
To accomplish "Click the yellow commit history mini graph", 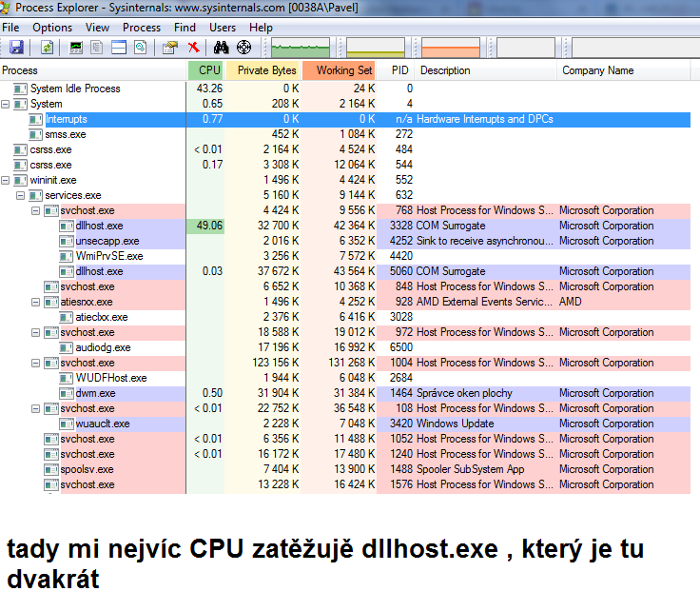I will pyautogui.click(x=376, y=48).
